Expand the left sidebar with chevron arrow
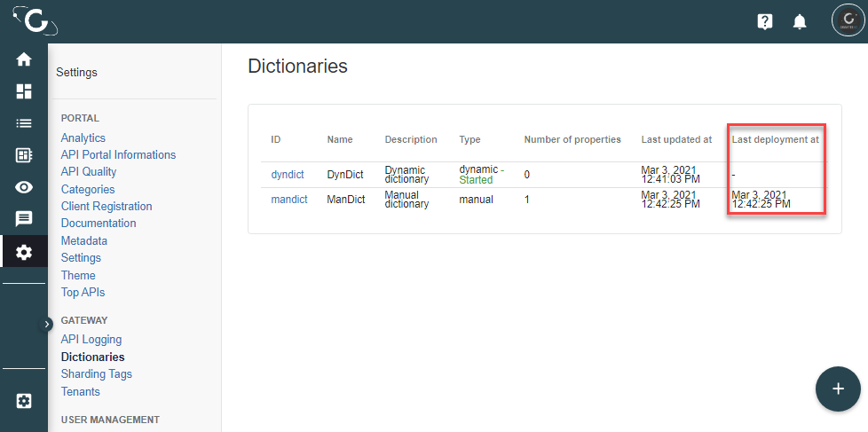This screenshot has height=432, width=868. coord(48,325)
